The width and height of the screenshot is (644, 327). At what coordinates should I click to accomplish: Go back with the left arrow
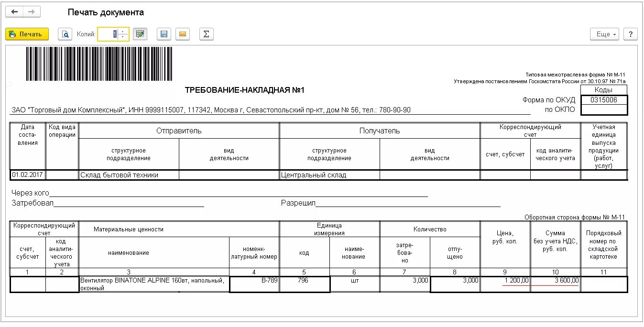pos(14,12)
